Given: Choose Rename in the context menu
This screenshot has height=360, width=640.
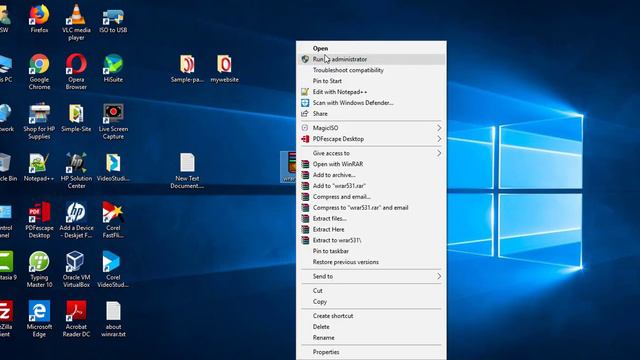Looking at the screenshot, I should click(371, 338).
